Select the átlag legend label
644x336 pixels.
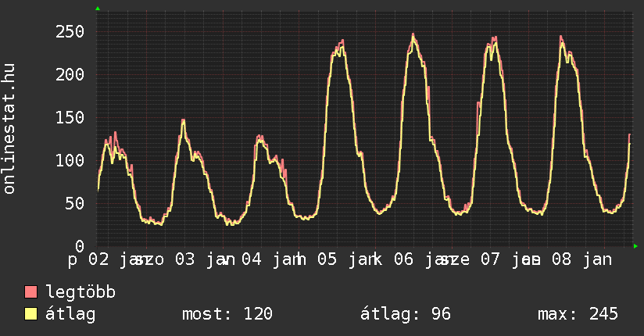pos(71,314)
